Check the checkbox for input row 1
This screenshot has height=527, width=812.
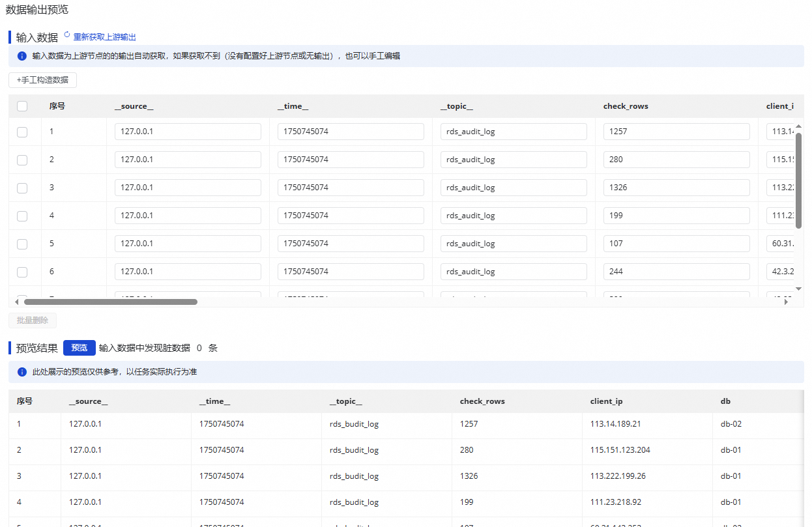coord(22,132)
